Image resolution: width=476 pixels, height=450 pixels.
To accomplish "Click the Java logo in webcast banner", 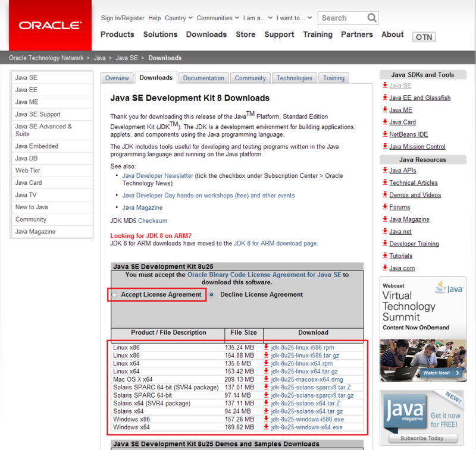I will 450,287.
